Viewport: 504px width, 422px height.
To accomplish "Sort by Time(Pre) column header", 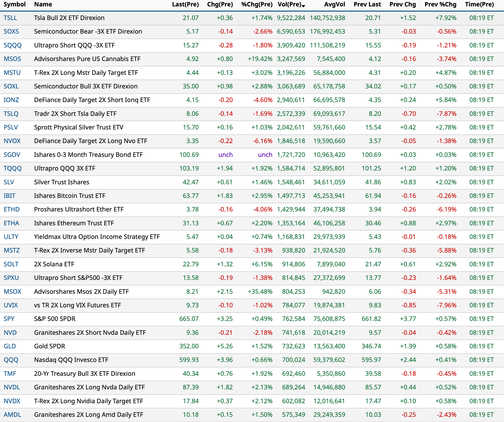I will (x=479, y=4).
